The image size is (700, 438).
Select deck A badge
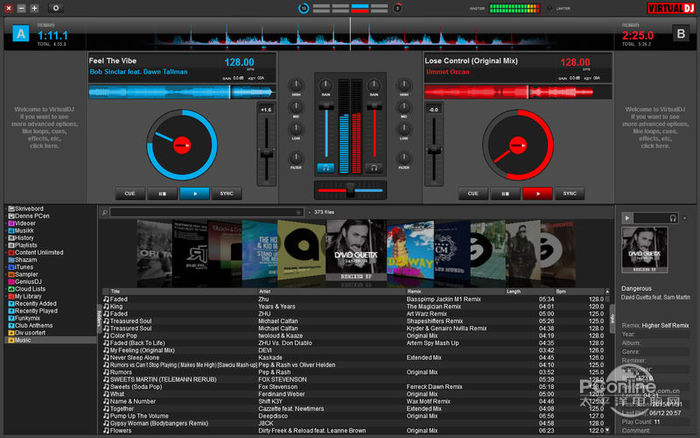21,34
